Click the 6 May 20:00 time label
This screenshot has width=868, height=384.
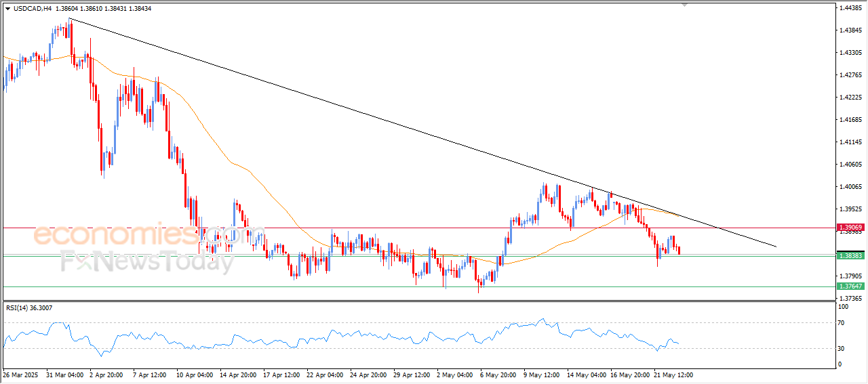pyautogui.click(x=498, y=375)
